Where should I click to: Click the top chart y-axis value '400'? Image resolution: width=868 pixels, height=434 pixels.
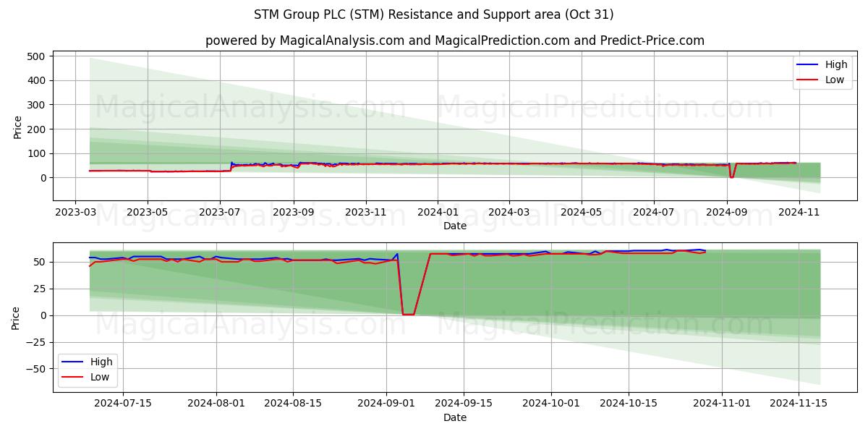click(x=37, y=80)
